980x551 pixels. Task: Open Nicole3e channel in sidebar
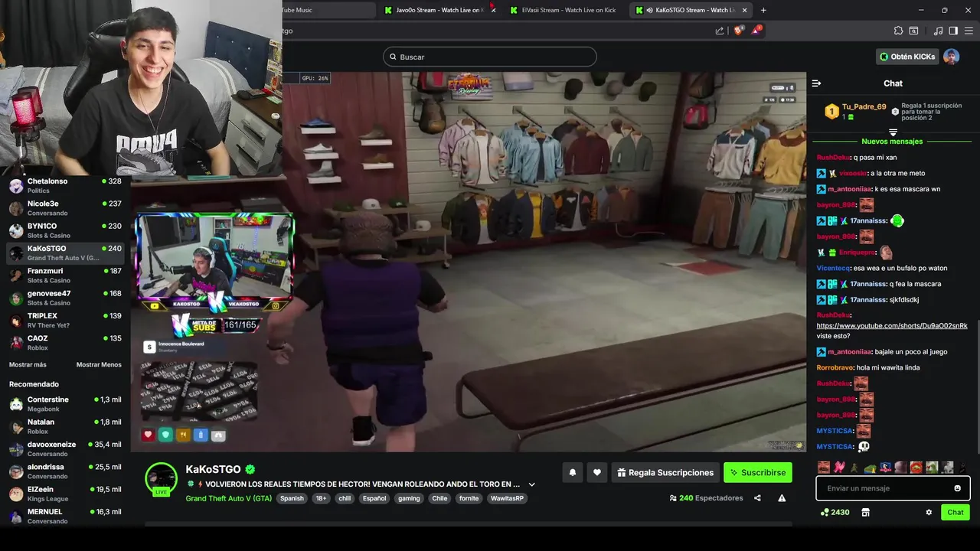click(x=65, y=207)
